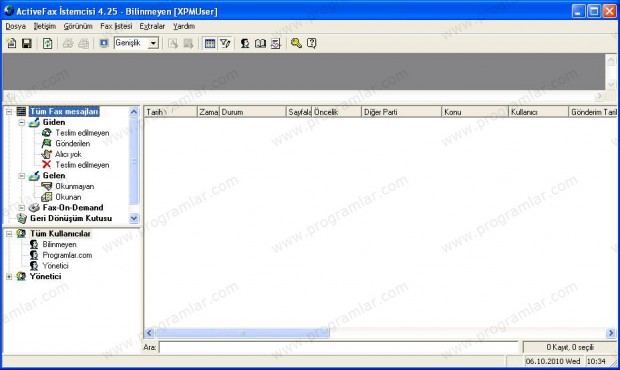Select the Gönderilen folder
620x370 pixels.
[x=72, y=143]
